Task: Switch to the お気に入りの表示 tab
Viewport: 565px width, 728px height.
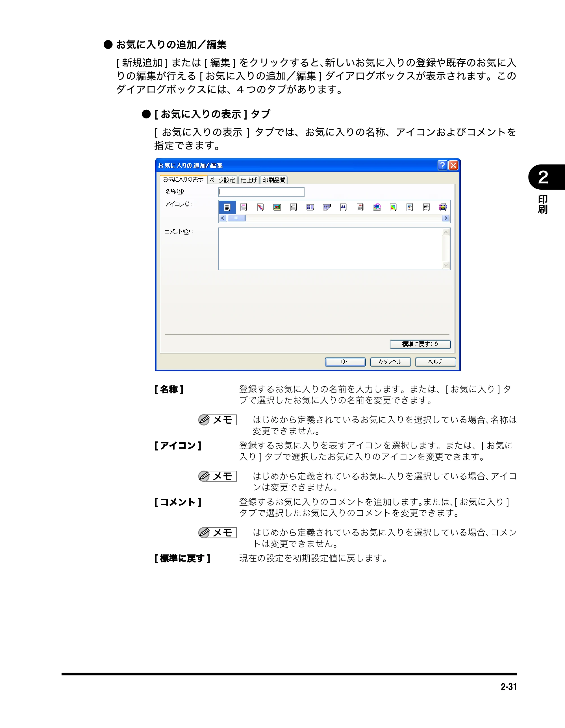Action: (183, 179)
